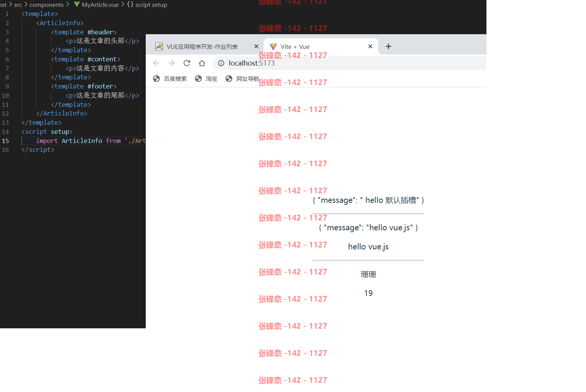Open a new browser tab

pyautogui.click(x=388, y=46)
